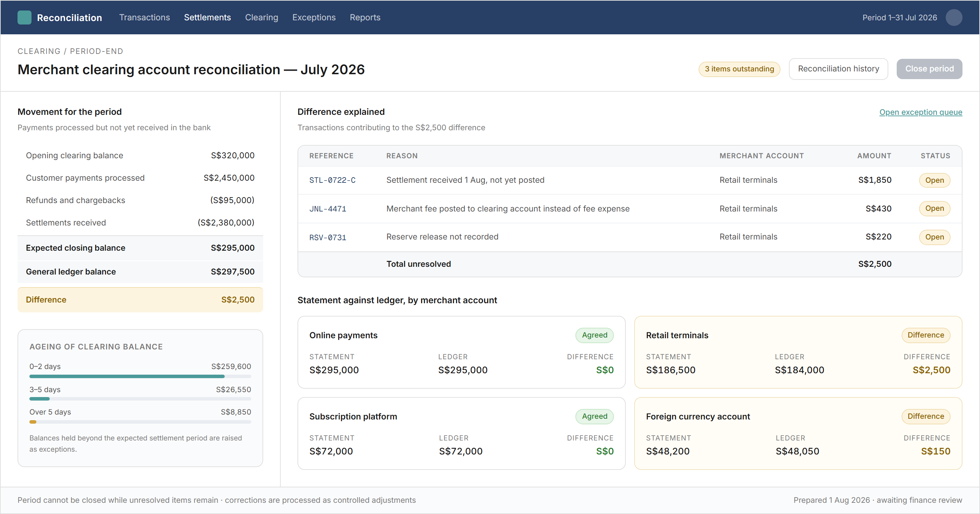Click Subscription platform ledger S$72,000
980x514 pixels.
(460, 451)
